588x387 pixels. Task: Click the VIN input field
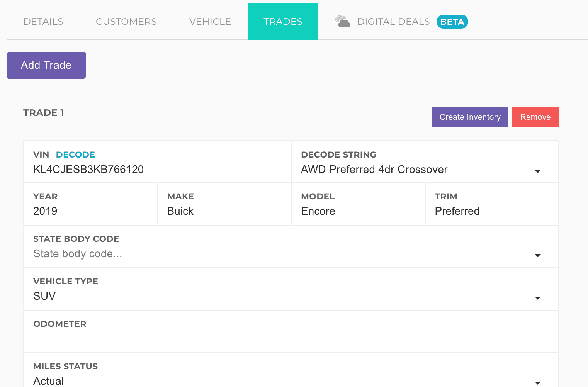[155, 170]
